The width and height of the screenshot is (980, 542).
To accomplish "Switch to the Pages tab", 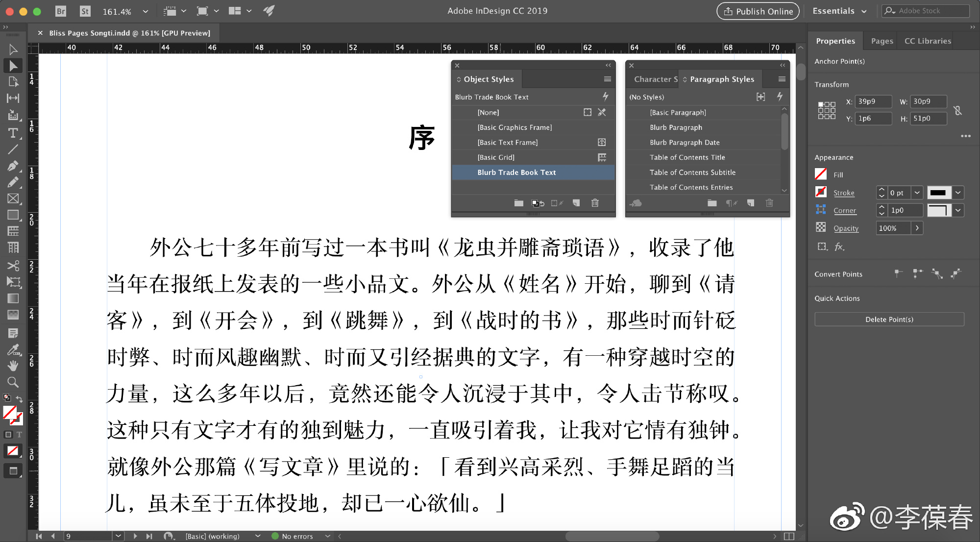I will (882, 41).
